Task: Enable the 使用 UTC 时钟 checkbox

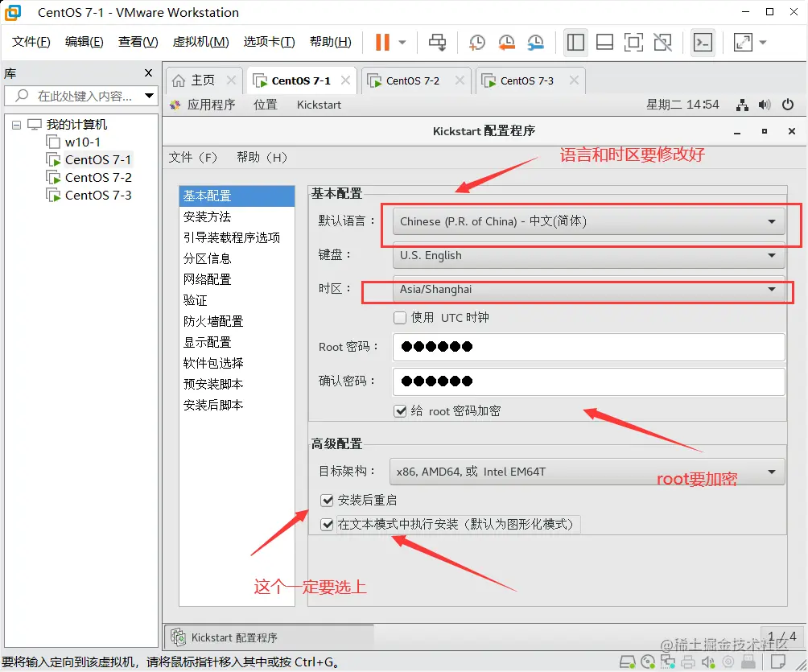Action: (x=400, y=317)
